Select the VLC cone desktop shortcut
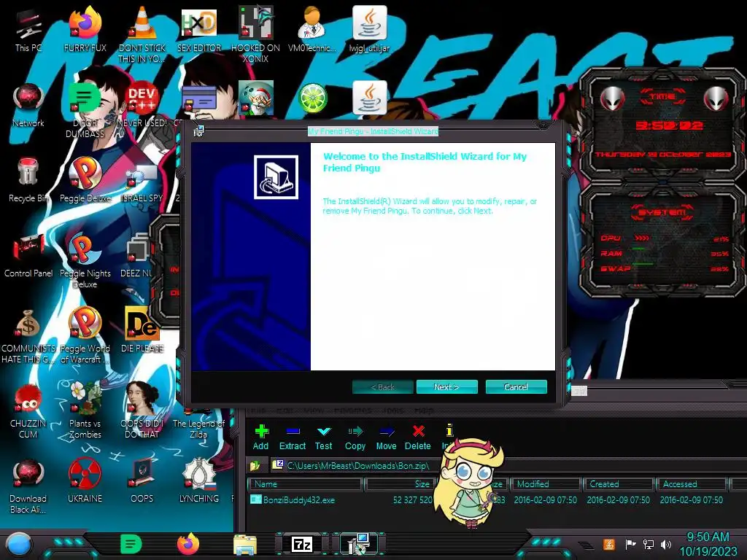Screen dimensions: 747x560 tap(142, 36)
